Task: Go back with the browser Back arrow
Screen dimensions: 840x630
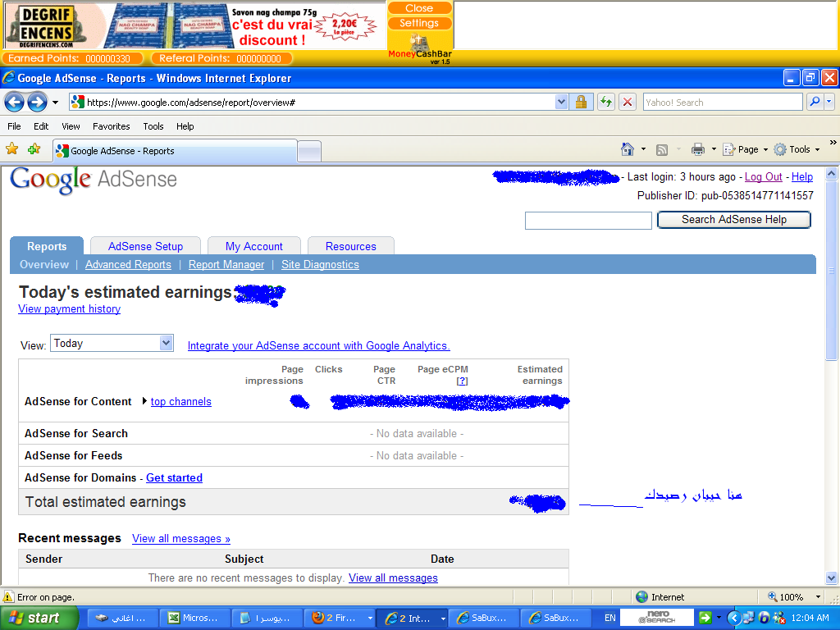Action: pyautogui.click(x=15, y=102)
